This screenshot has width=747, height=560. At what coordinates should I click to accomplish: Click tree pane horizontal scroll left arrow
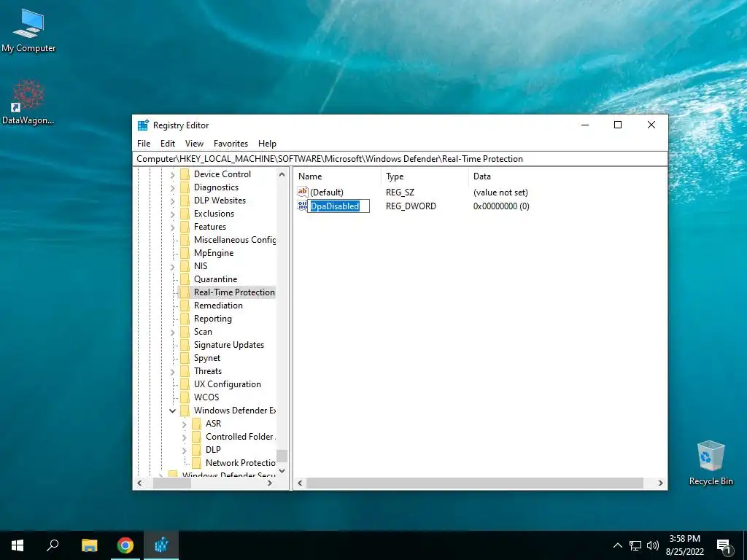pos(139,483)
